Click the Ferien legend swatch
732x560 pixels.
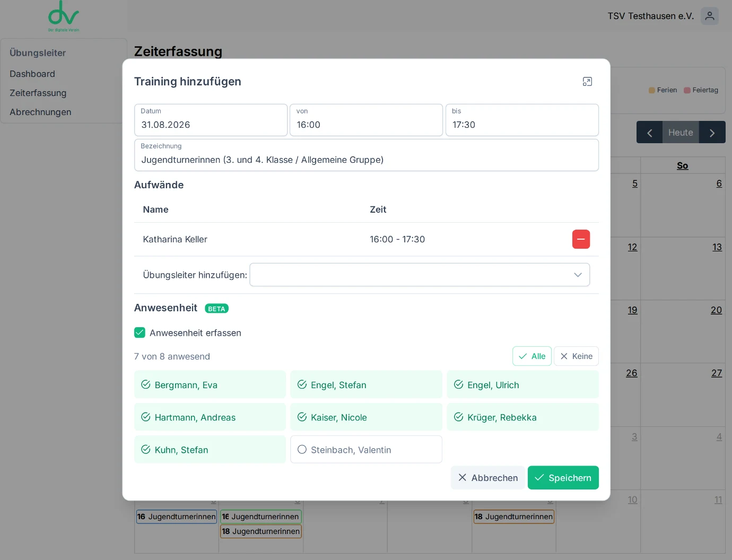click(652, 90)
